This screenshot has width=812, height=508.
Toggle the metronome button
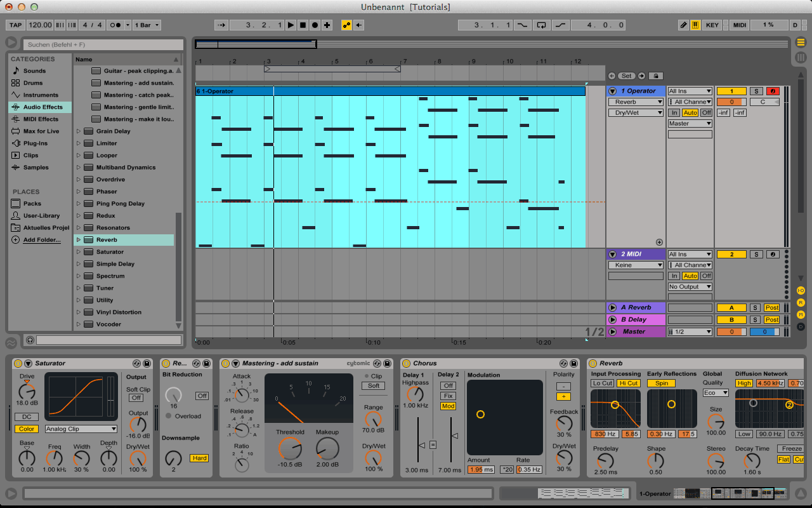[116, 25]
